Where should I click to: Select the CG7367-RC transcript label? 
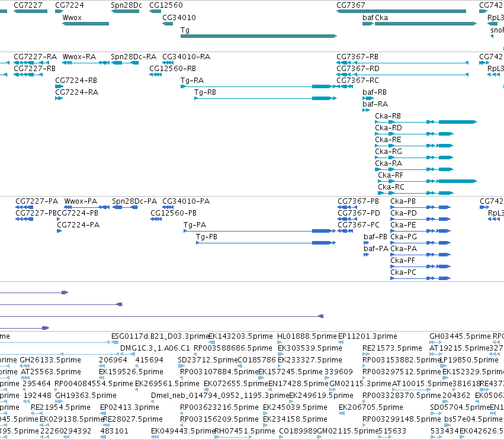358,81
